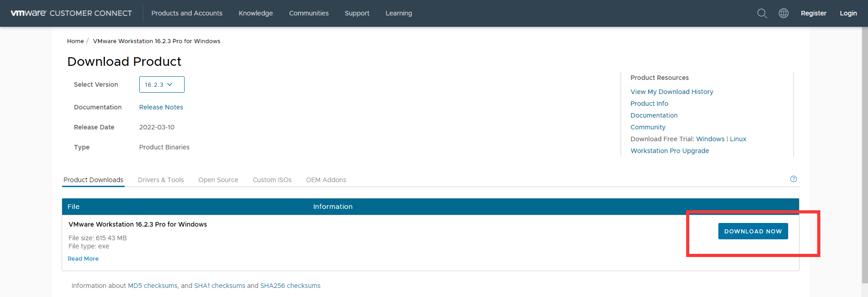Click the Register link
868x297 pixels.
click(814, 13)
